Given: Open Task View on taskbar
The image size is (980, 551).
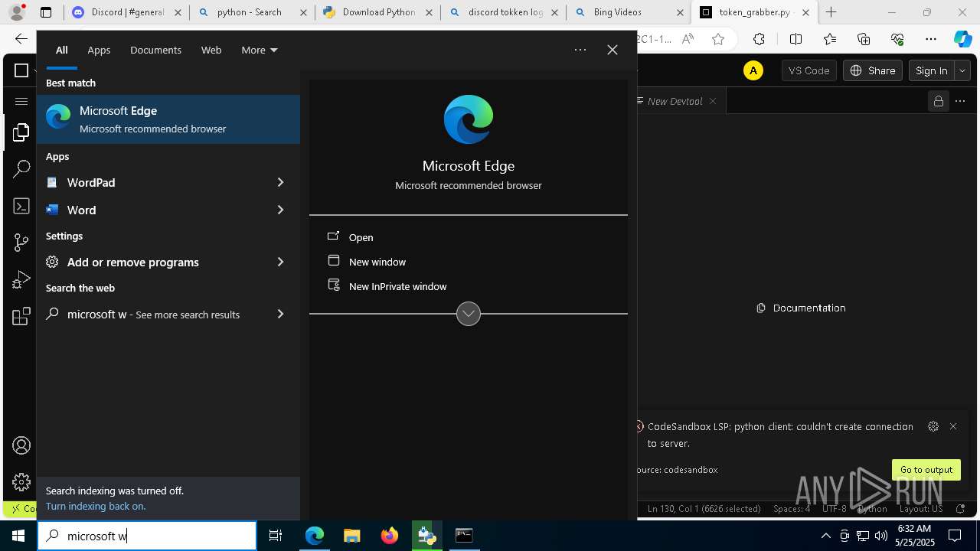Looking at the screenshot, I should (276, 536).
